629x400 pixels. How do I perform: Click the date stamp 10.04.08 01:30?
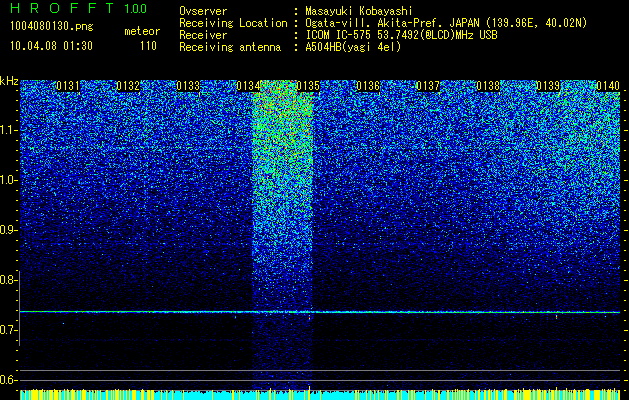[x=51, y=46]
